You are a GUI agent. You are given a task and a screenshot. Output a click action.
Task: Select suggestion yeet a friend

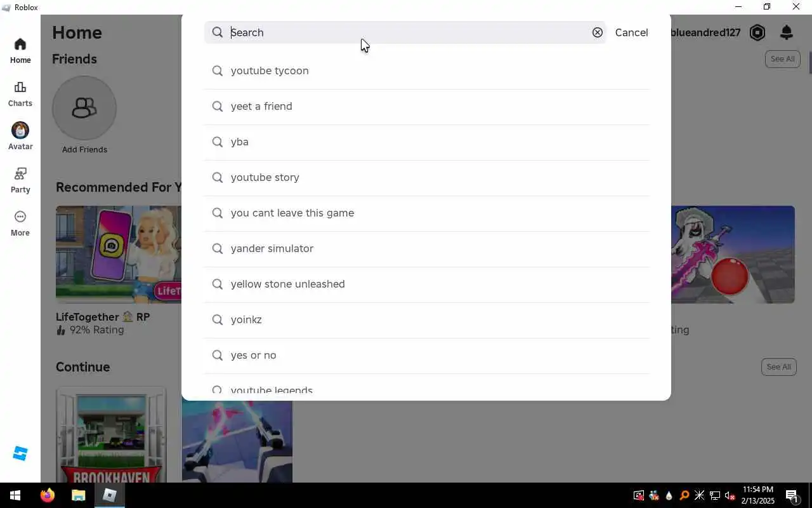tap(426, 106)
